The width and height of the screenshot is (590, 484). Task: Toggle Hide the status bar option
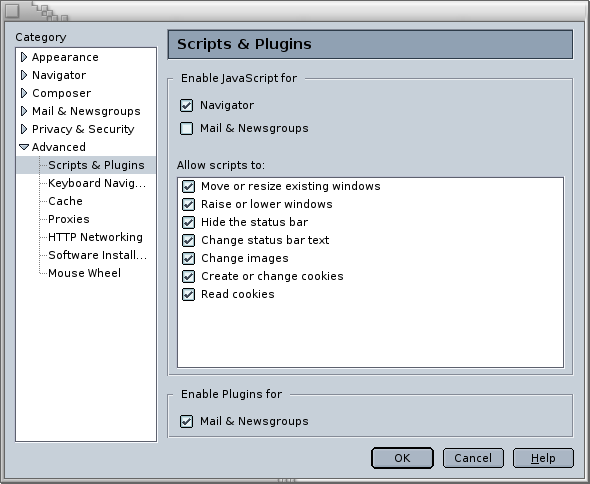click(188, 222)
